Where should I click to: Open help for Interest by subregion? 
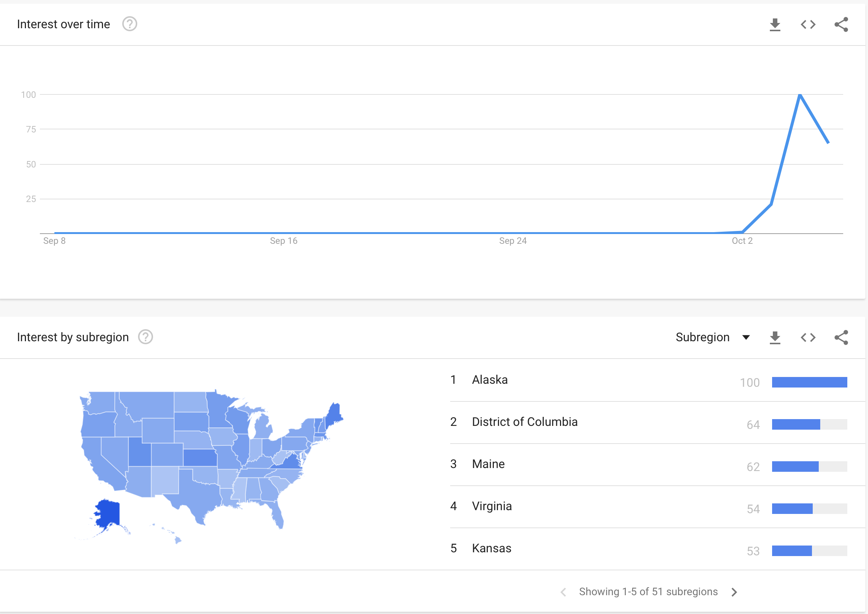(x=146, y=337)
